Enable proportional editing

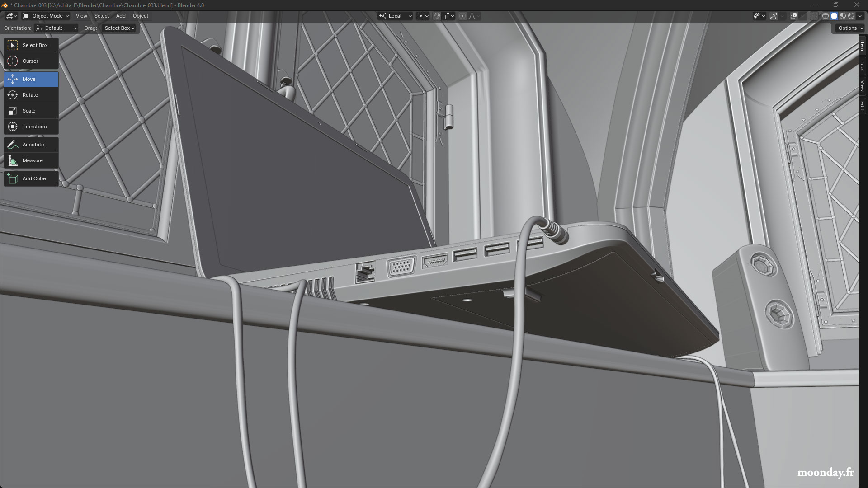point(462,16)
